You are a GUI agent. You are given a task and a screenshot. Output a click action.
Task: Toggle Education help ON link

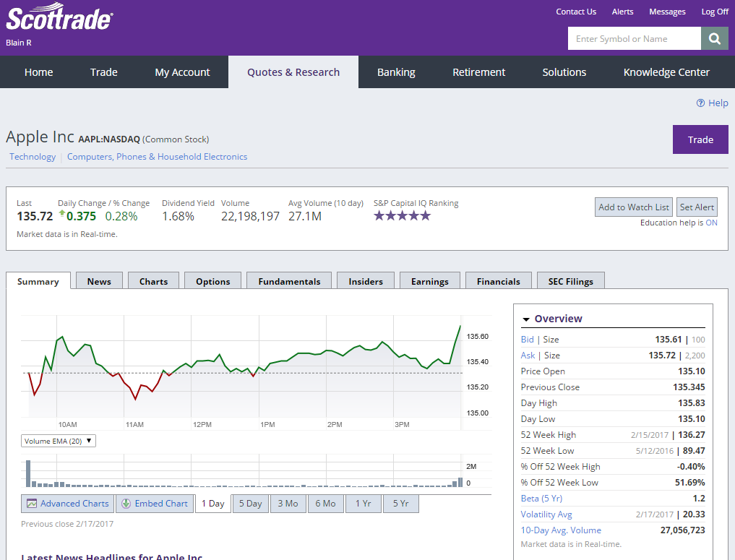(711, 223)
